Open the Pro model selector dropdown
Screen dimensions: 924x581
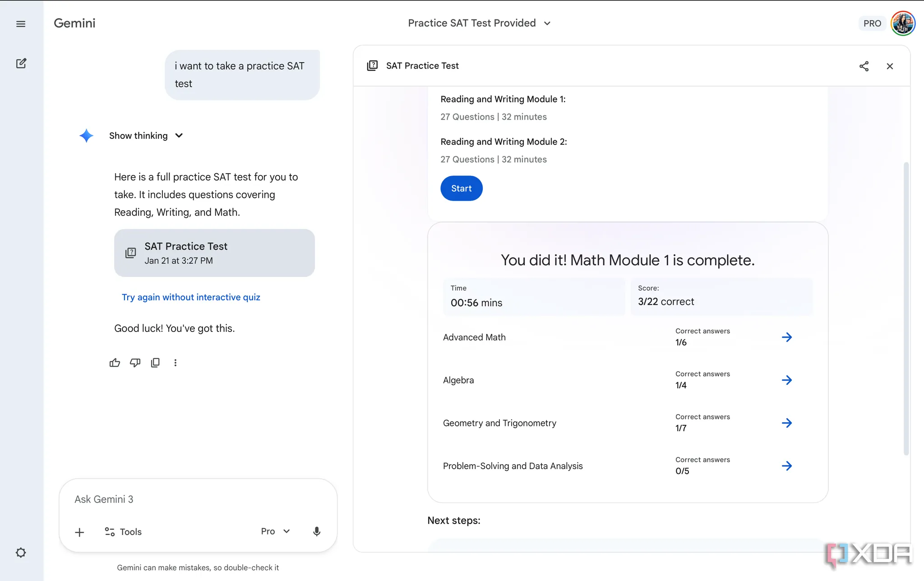[275, 531]
